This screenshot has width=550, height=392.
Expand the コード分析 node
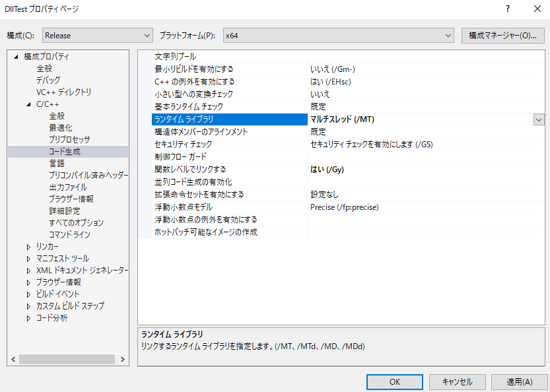[x=29, y=318]
